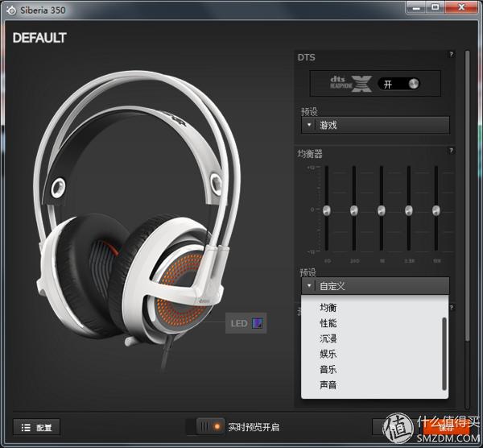Minimize the Siberia 350 window
This screenshot has width=483, height=448.
click(416, 7)
